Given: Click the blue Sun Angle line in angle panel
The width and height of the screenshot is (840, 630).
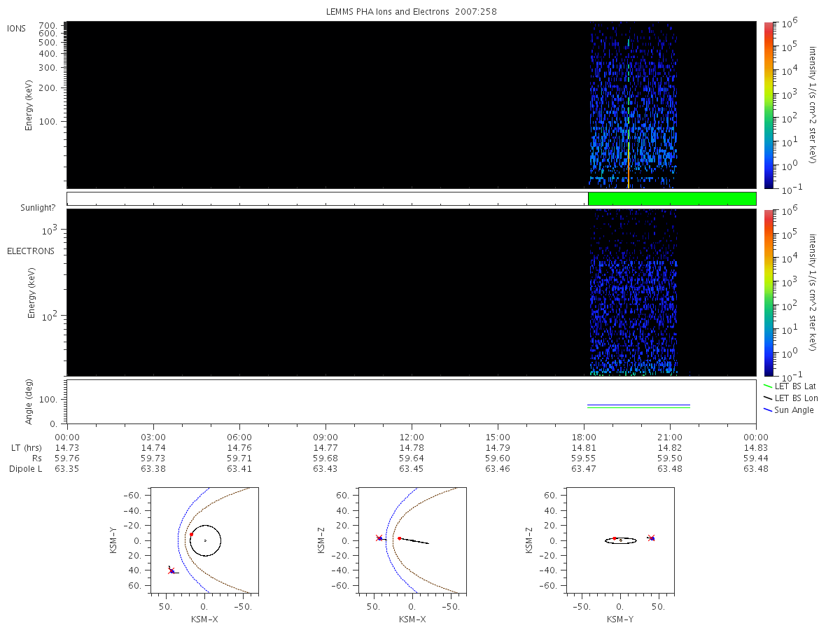Looking at the screenshot, I should [x=639, y=405].
